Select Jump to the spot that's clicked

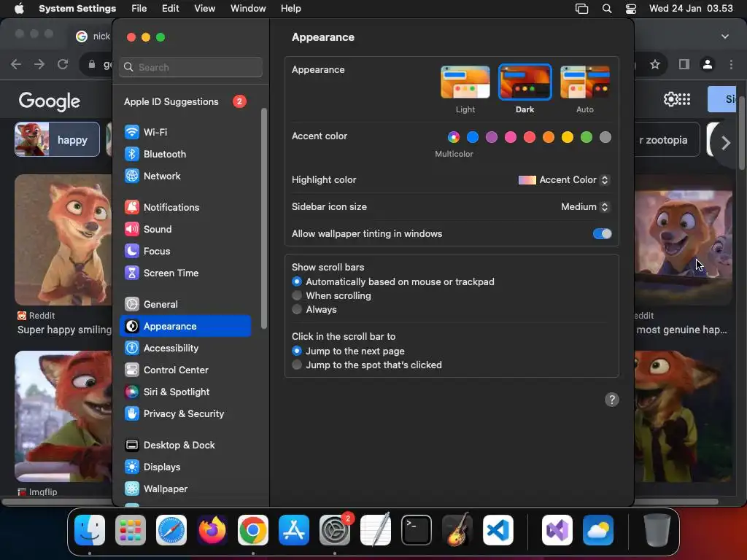tap(297, 365)
